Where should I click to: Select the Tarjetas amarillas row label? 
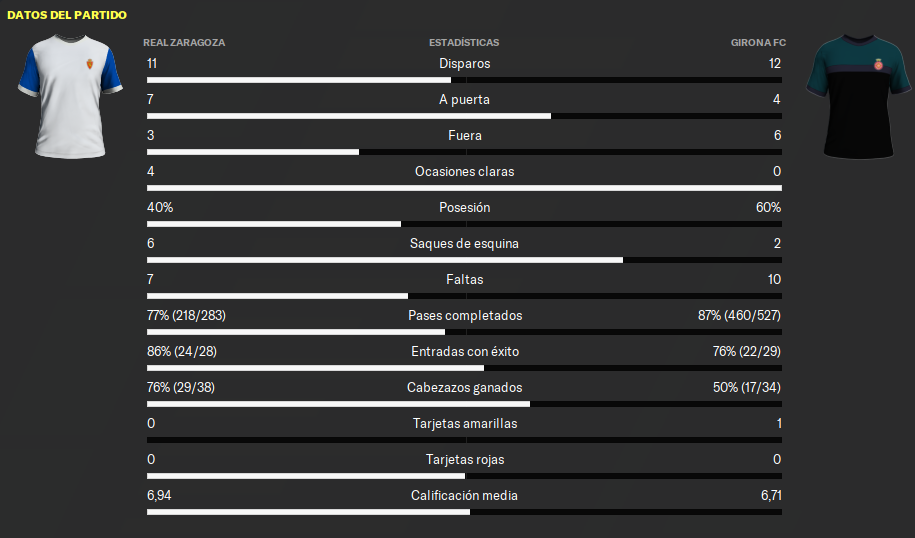point(464,423)
